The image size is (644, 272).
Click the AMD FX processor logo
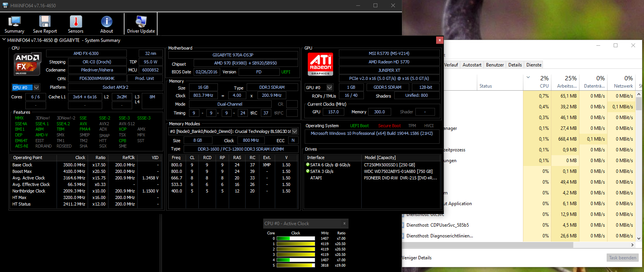pos(28,64)
